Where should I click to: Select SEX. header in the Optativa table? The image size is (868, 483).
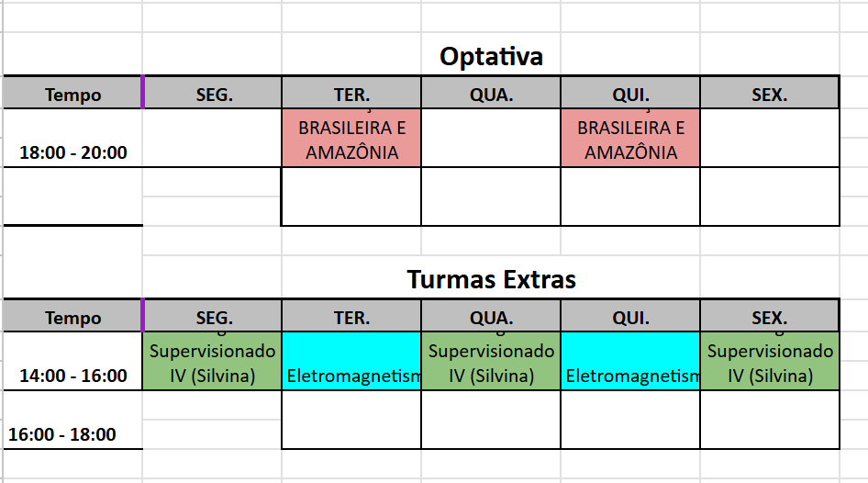point(769,94)
